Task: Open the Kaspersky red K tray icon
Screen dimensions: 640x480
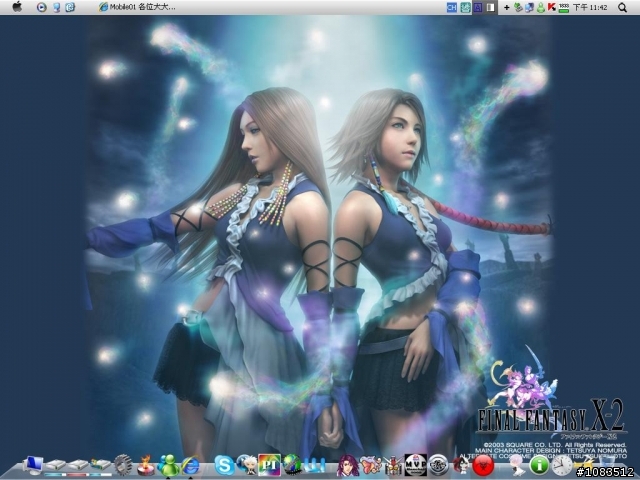Action: (x=552, y=7)
